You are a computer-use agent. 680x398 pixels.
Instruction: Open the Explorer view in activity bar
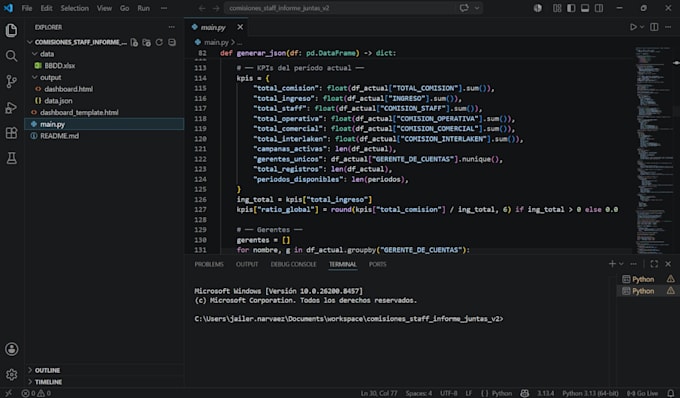click(x=12, y=30)
